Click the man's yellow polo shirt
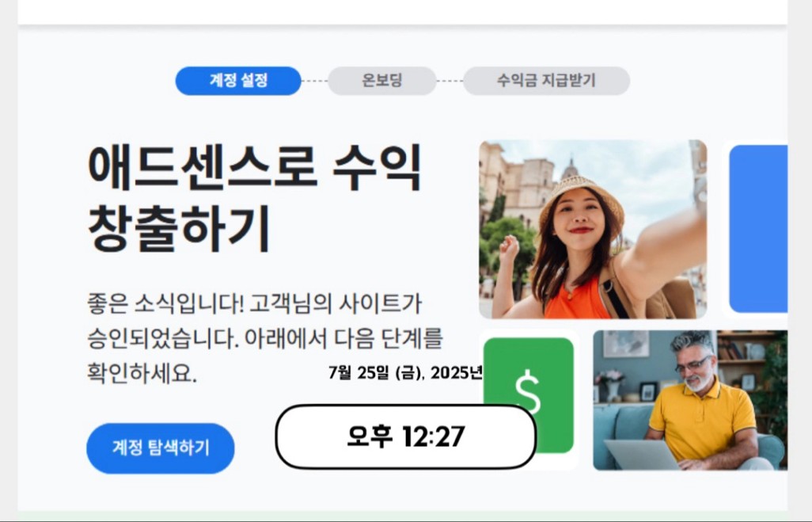Image resolution: width=812 pixels, height=522 pixels. pos(702,415)
